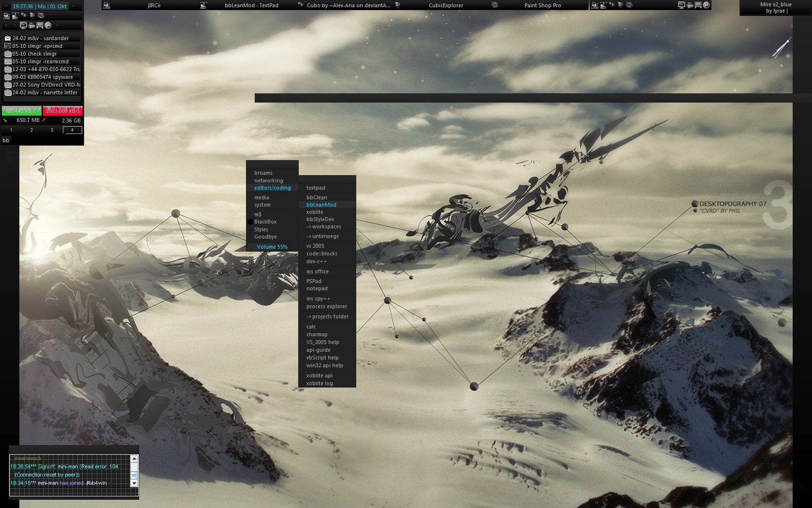This screenshot has width=812, height=508.
Task: Select workspace 4 in the pager
Action: [72, 130]
